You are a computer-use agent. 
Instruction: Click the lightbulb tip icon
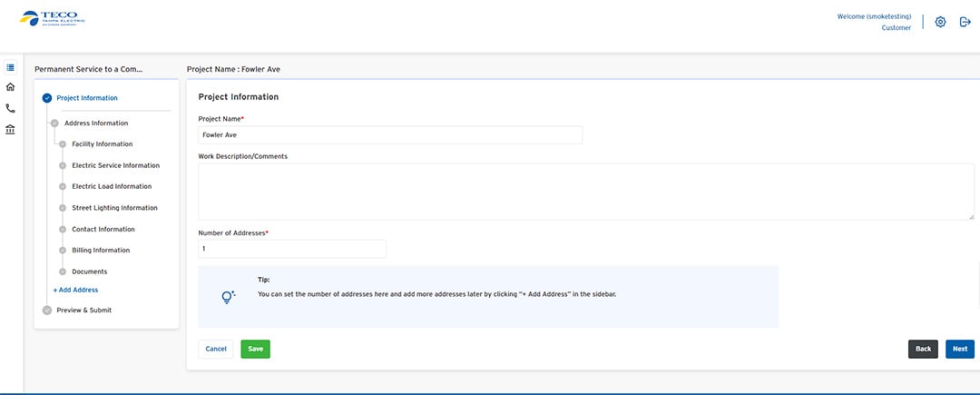pos(228,297)
